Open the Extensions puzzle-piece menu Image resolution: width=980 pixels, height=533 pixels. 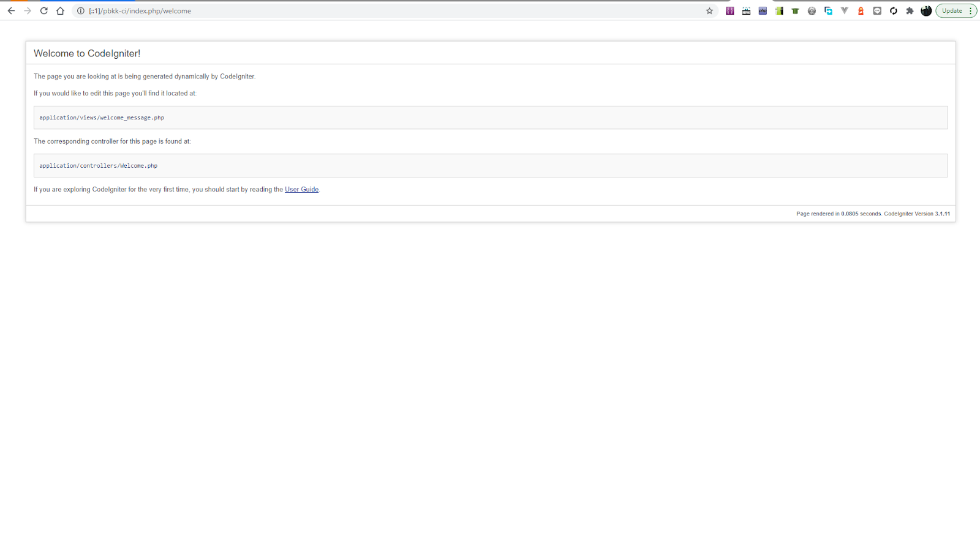tap(910, 11)
